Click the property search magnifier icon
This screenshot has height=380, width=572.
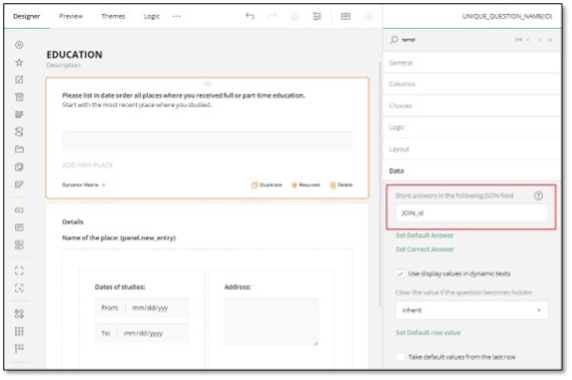coord(394,39)
